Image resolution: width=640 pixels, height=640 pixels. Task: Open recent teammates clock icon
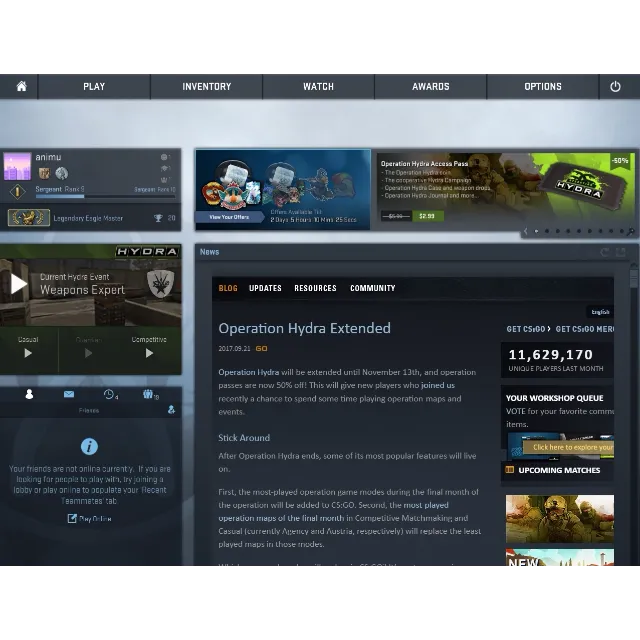tap(110, 394)
